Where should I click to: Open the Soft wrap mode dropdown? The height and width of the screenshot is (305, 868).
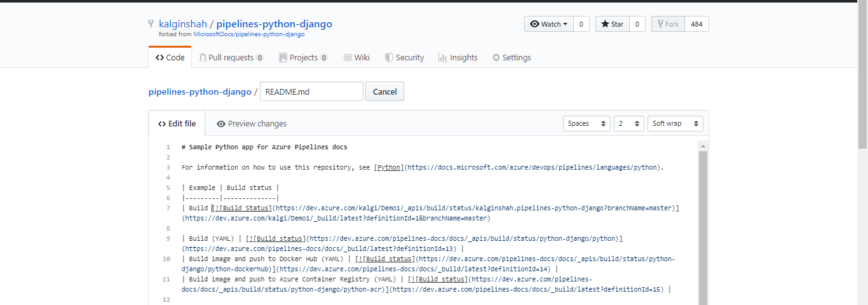click(x=675, y=123)
